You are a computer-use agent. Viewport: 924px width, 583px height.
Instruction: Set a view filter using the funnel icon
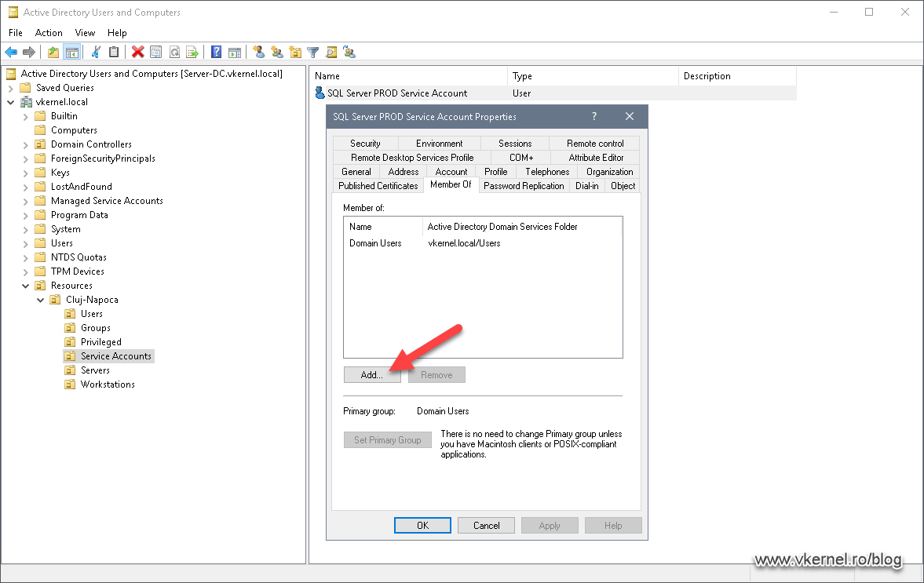click(312, 52)
